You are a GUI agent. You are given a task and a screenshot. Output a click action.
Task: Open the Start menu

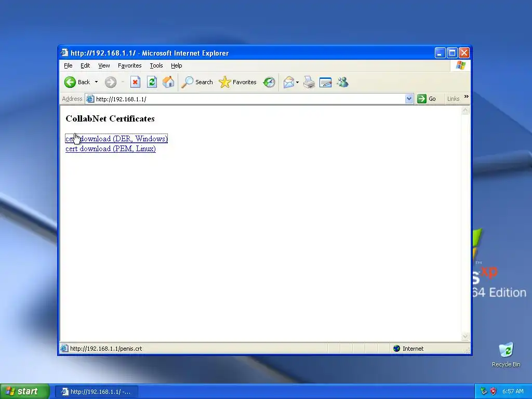point(25,392)
